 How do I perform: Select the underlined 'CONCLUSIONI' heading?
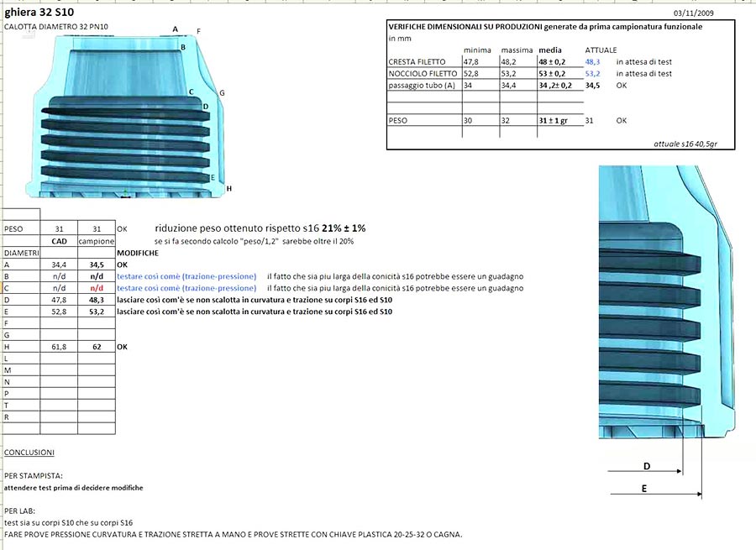click(x=29, y=452)
